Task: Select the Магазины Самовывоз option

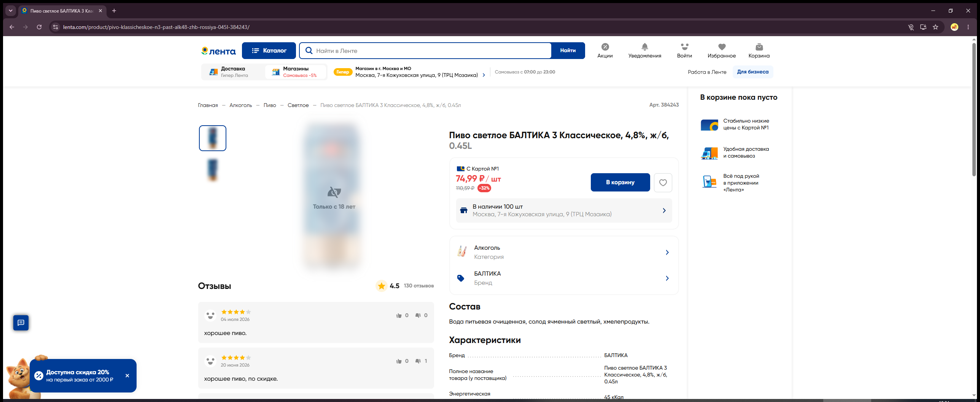Action: [296, 72]
